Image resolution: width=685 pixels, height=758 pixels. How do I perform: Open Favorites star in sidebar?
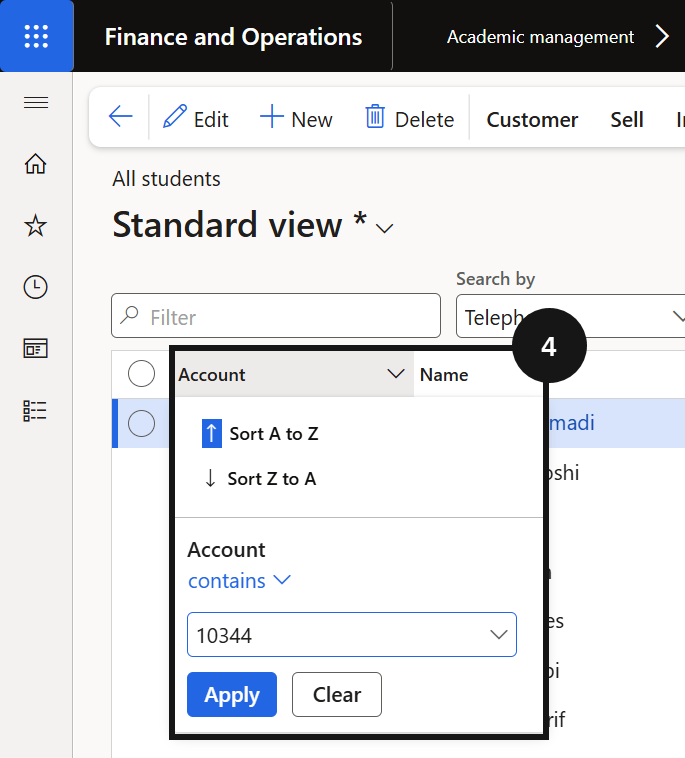[36, 226]
